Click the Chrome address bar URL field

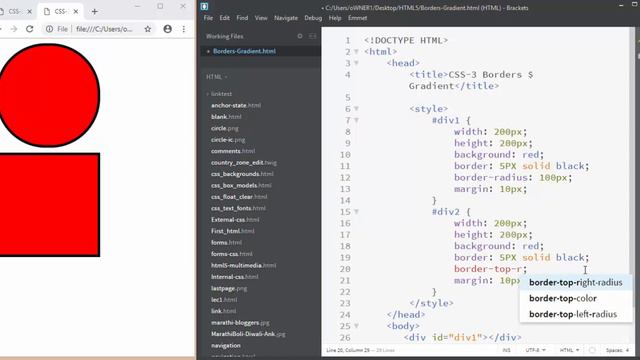point(104,29)
